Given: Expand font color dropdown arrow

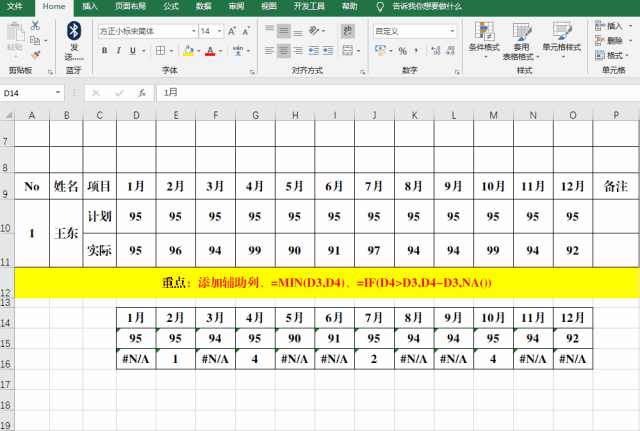Looking at the screenshot, I should [220, 51].
